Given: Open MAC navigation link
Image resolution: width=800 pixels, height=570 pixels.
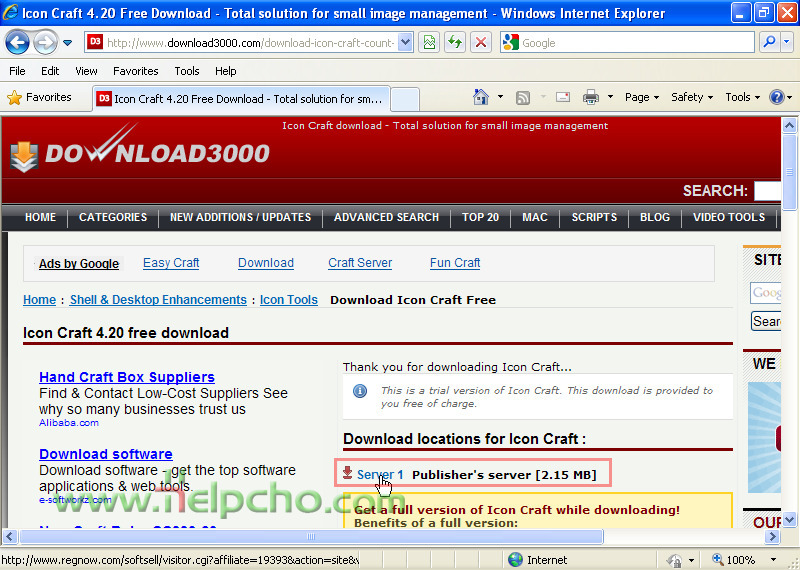Looking at the screenshot, I should (x=535, y=217).
